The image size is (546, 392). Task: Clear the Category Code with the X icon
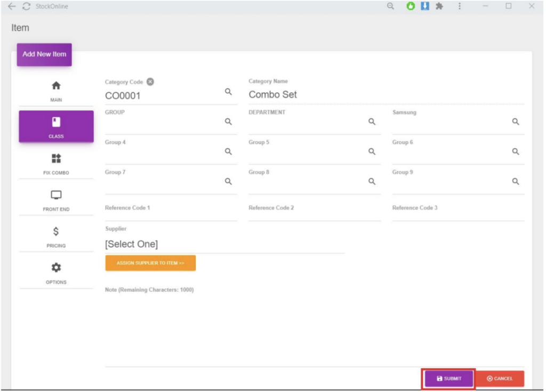tap(150, 82)
